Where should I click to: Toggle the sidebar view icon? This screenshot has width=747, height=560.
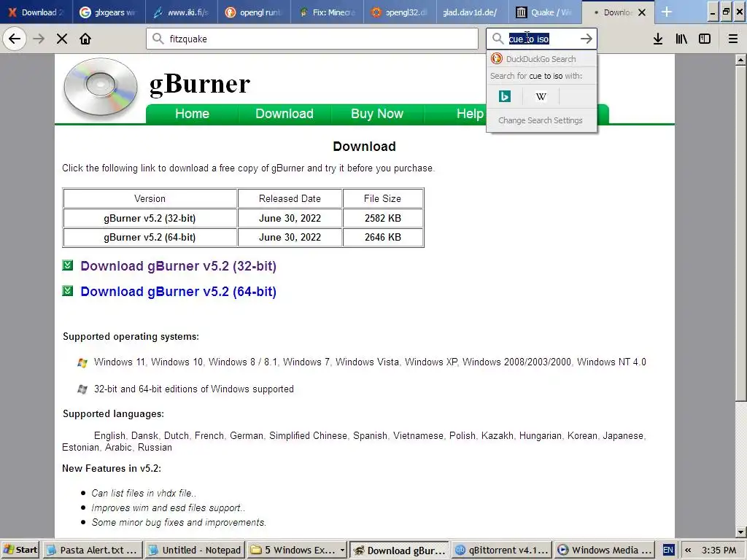tap(705, 39)
